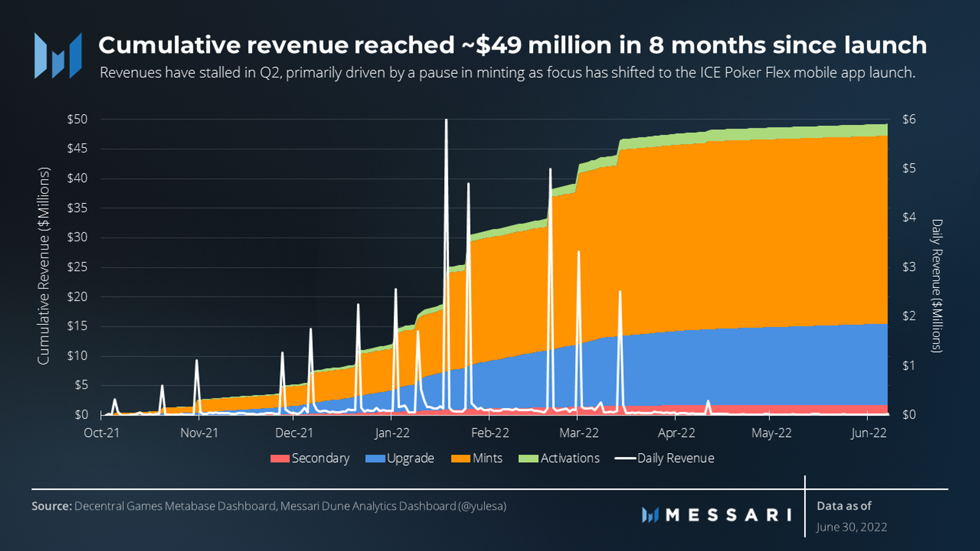Select the Secondary legend label
Viewport: 980px width, 551px height.
pyautogui.click(x=320, y=458)
